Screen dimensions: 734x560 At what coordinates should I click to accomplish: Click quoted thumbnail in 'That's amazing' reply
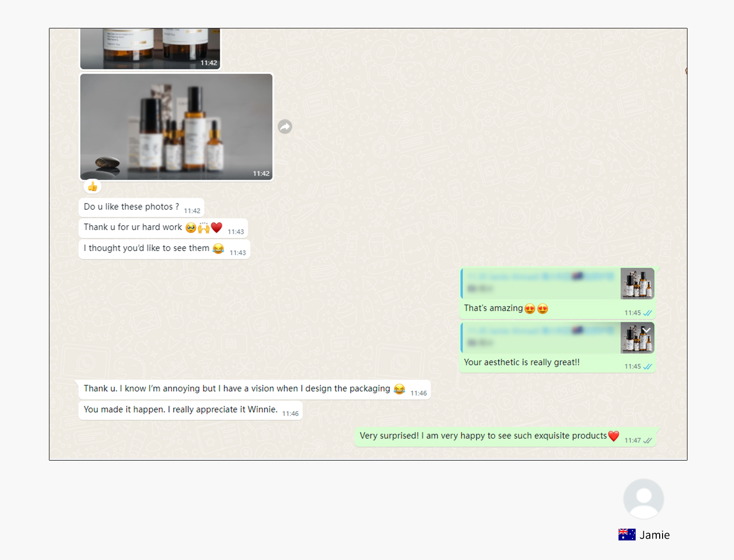637,283
